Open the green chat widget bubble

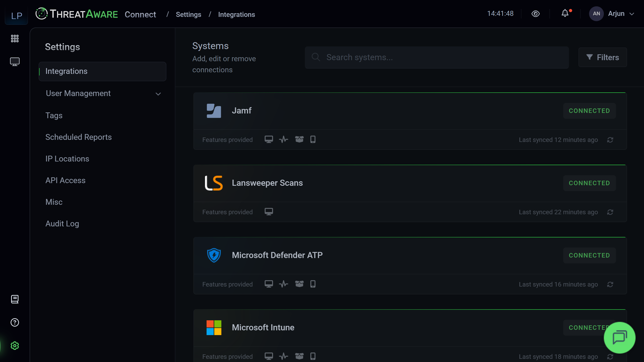(x=619, y=337)
